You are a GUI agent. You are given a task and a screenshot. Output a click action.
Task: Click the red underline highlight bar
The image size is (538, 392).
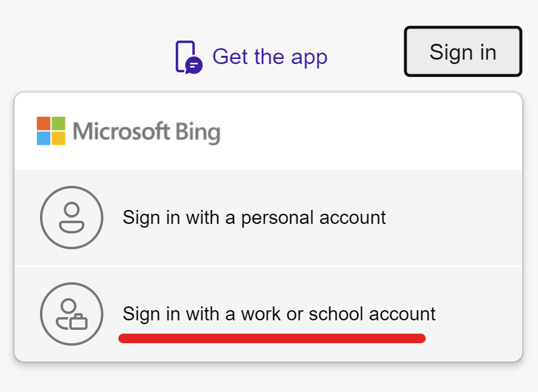(x=272, y=338)
